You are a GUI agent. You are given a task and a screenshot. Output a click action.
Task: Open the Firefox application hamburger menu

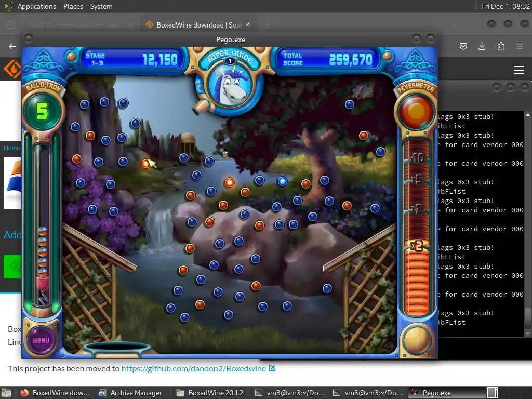pyautogui.click(x=520, y=46)
